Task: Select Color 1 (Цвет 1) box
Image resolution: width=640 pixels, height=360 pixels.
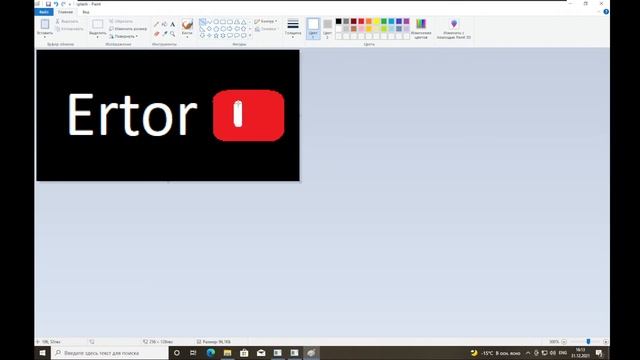Action: (313, 28)
